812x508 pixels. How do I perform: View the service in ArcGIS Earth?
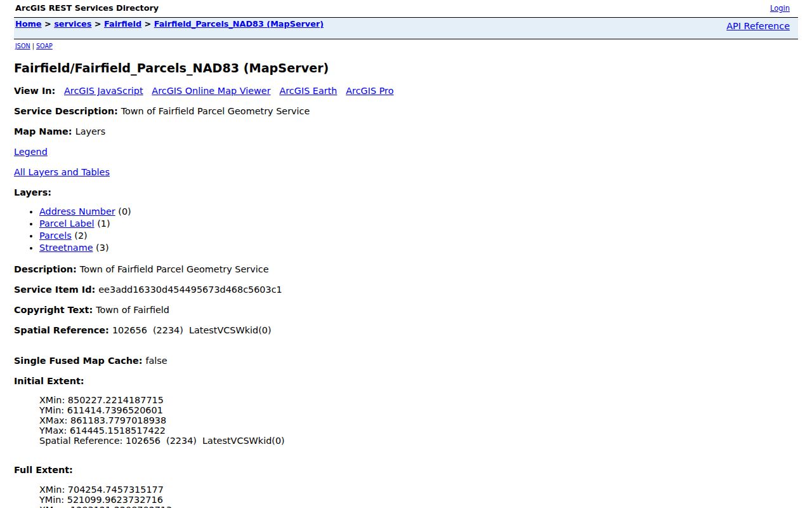tap(308, 91)
